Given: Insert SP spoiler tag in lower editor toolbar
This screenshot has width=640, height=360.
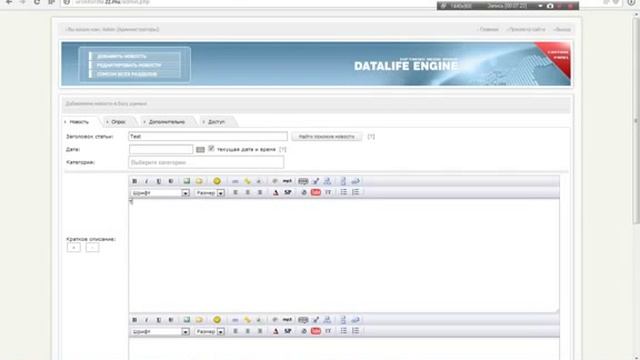Looking at the screenshot, I should tap(288, 331).
